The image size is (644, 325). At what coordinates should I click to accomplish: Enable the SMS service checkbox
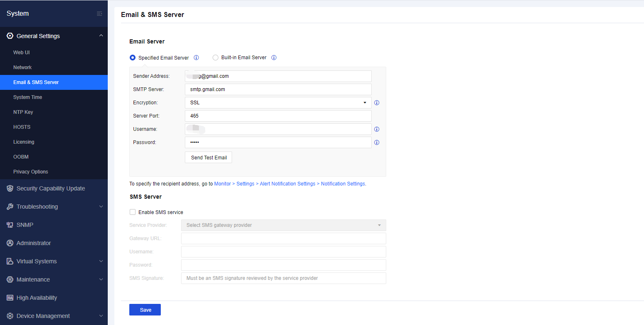[133, 212]
